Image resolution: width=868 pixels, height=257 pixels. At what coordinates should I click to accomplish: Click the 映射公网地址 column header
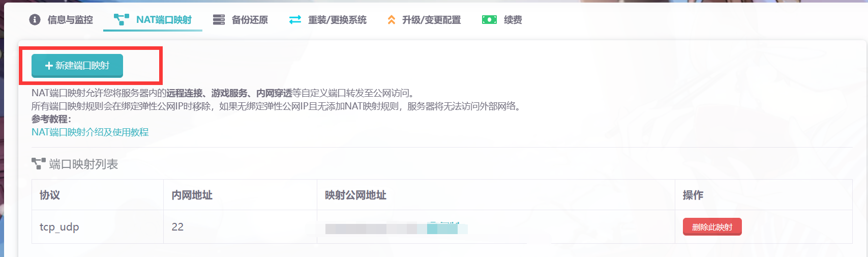tap(355, 195)
